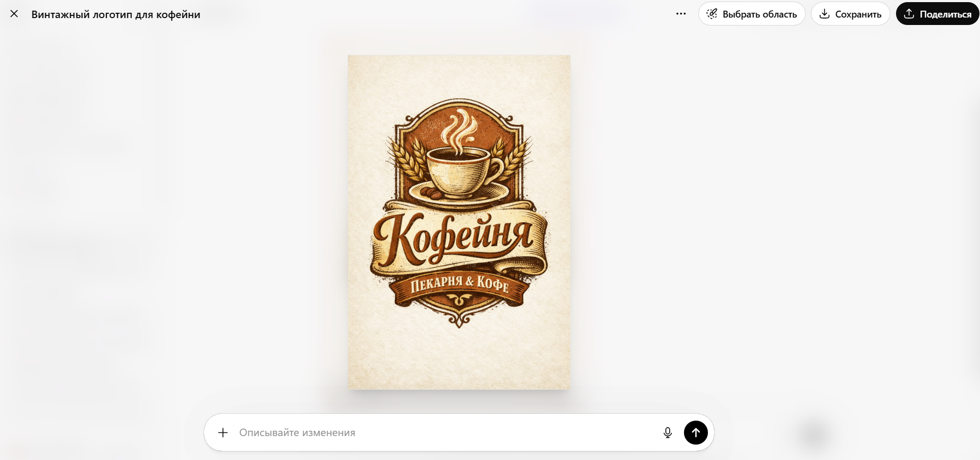Click the plus icon to add attachment
Image resolution: width=980 pixels, height=460 pixels.
(x=223, y=432)
